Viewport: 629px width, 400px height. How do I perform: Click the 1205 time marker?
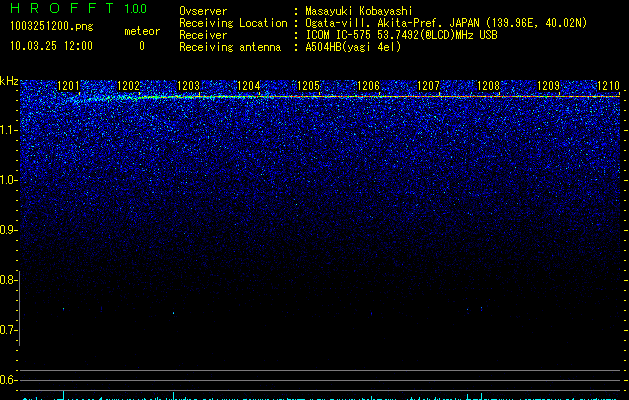(x=308, y=86)
